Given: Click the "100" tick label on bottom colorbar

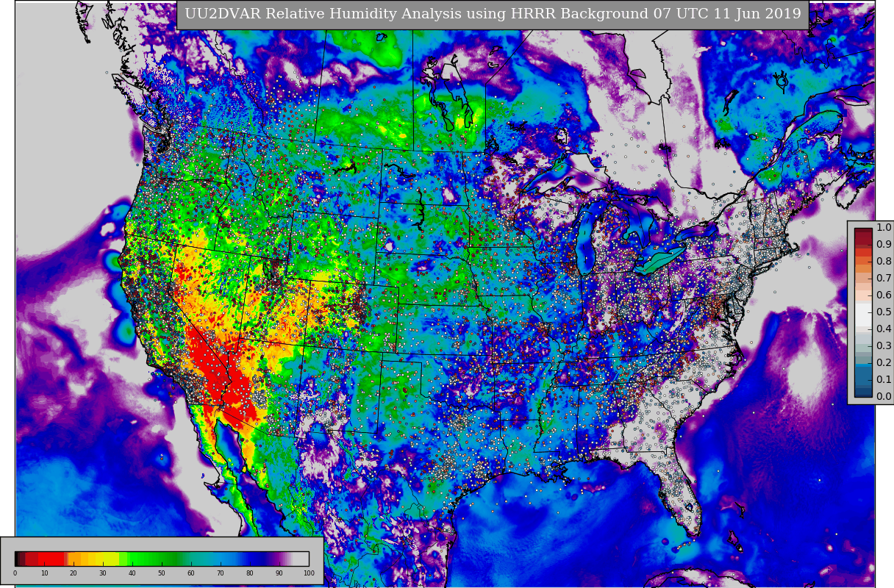Looking at the screenshot, I should click(x=309, y=573).
